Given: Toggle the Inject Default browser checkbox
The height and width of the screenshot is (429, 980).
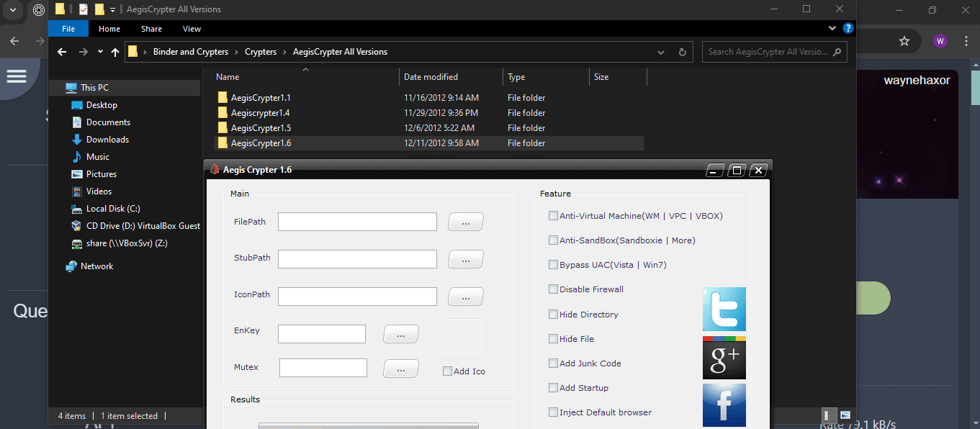Looking at the screenshot, I should (553, 412).
